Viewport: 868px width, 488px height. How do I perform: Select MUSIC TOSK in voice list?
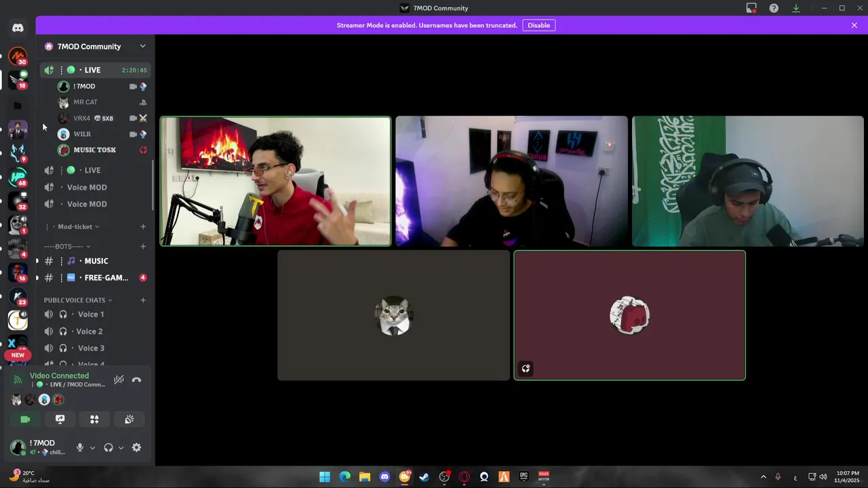tap(102, 150)
